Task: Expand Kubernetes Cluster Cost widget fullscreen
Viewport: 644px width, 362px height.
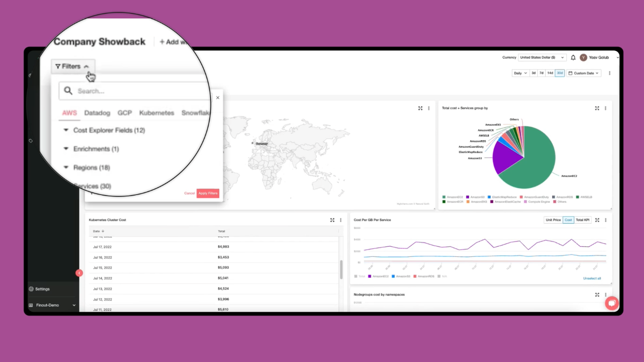Action: tap(332, 220)
